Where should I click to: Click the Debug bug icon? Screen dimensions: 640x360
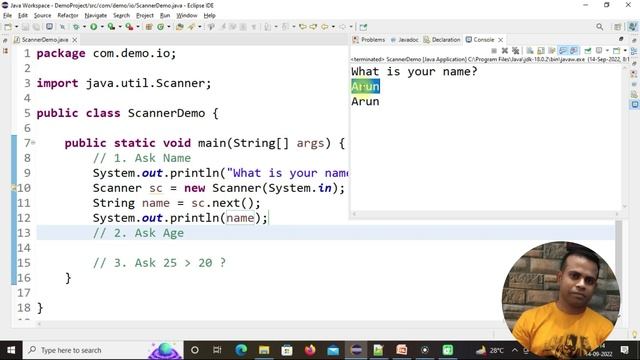[76, 27]
